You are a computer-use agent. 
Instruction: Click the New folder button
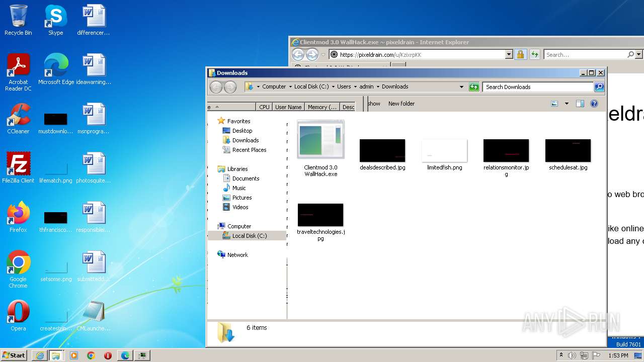coord(401,104)
